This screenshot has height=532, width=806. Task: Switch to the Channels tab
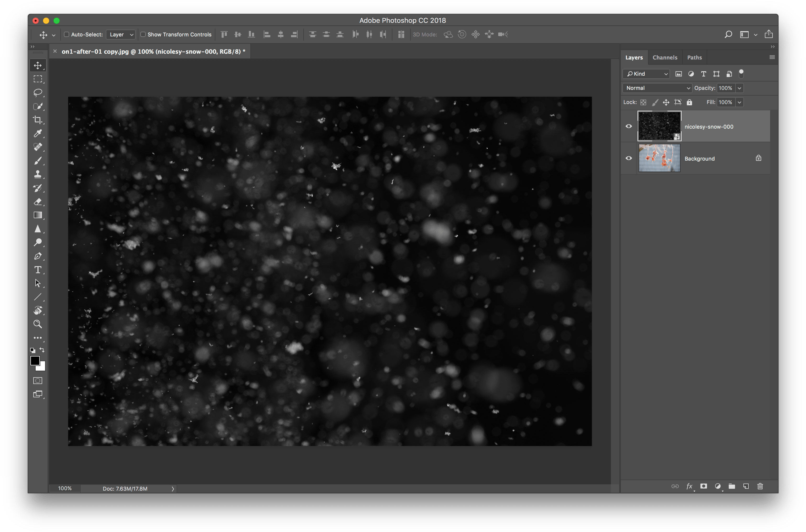[x=665, y=57]
